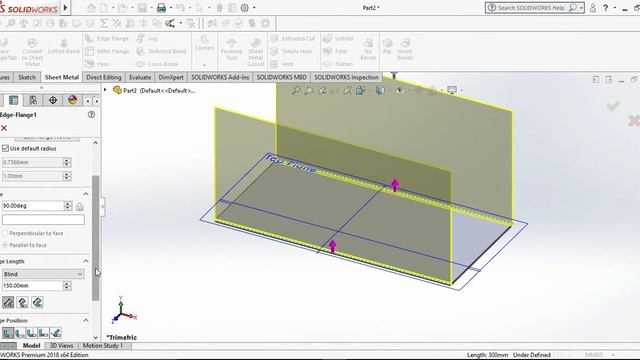The width and height of the screenshot is (640, 360).
Task: Switch to the Direct Editing tab
Action: pyautogui.click(x=104, y=77)
